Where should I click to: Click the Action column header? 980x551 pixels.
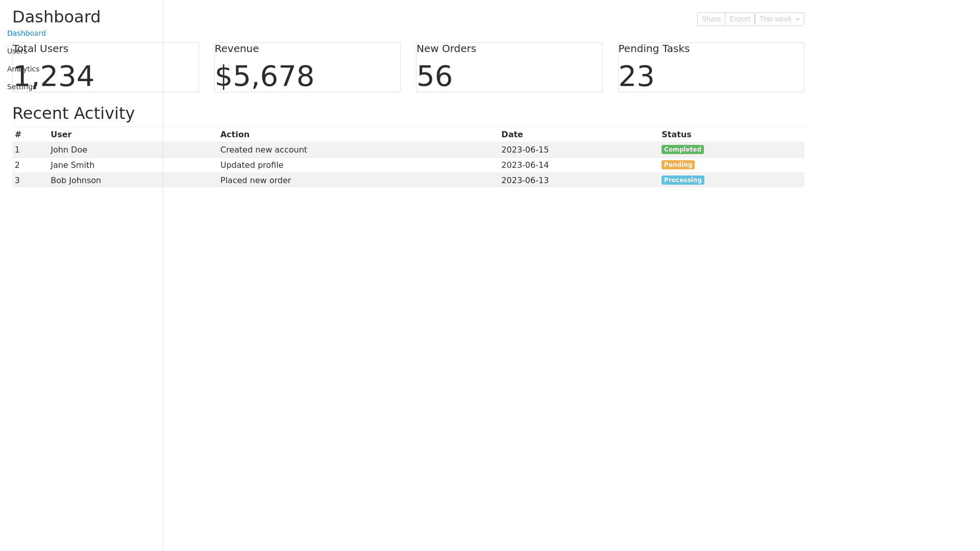coord(235,135)
